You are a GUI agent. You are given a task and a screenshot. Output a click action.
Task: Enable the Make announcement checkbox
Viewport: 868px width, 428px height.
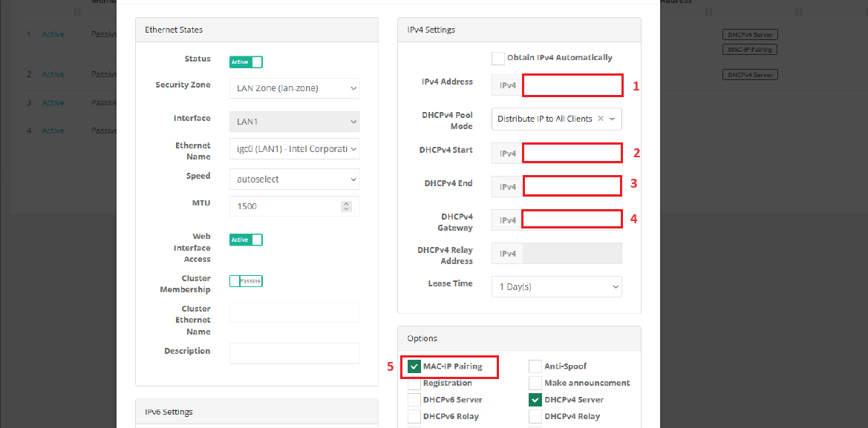(x=535, y=383)
